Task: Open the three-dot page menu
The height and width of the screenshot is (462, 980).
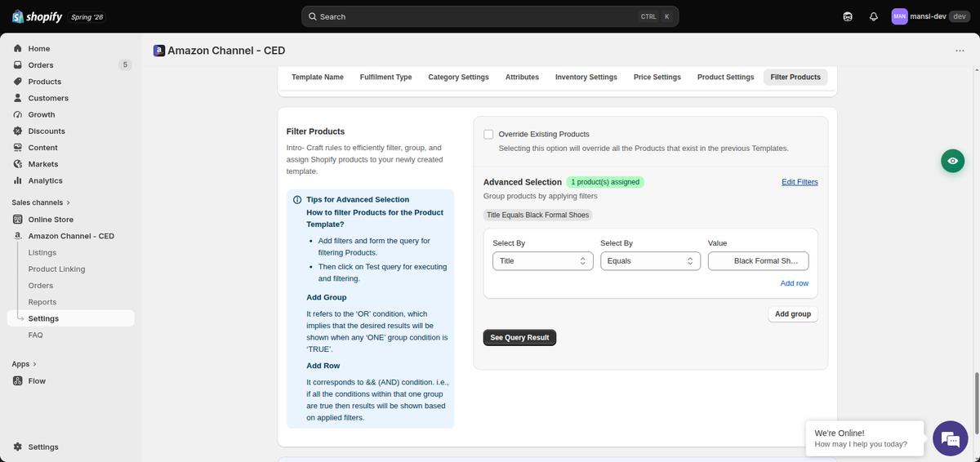Action: tap(960, 51)
